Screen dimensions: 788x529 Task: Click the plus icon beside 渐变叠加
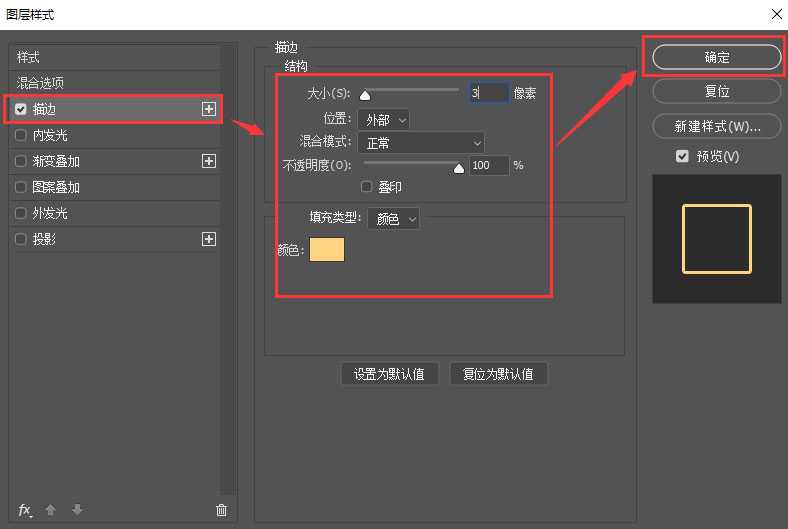[x=209, y=161]
